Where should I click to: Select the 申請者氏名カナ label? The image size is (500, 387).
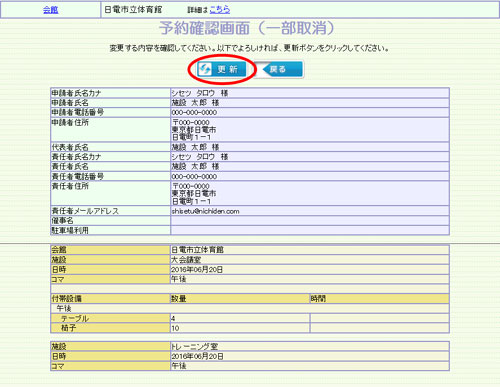tap(76, 93)
